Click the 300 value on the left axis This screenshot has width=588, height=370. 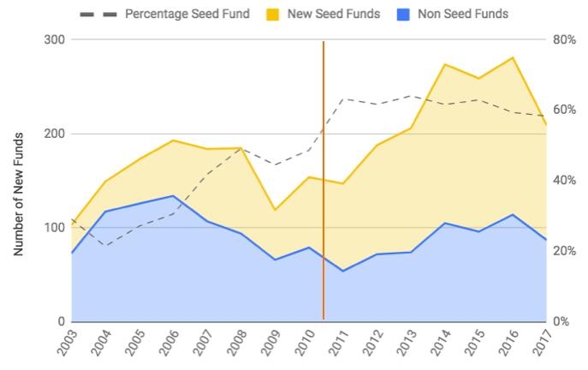tap(55, 40)
